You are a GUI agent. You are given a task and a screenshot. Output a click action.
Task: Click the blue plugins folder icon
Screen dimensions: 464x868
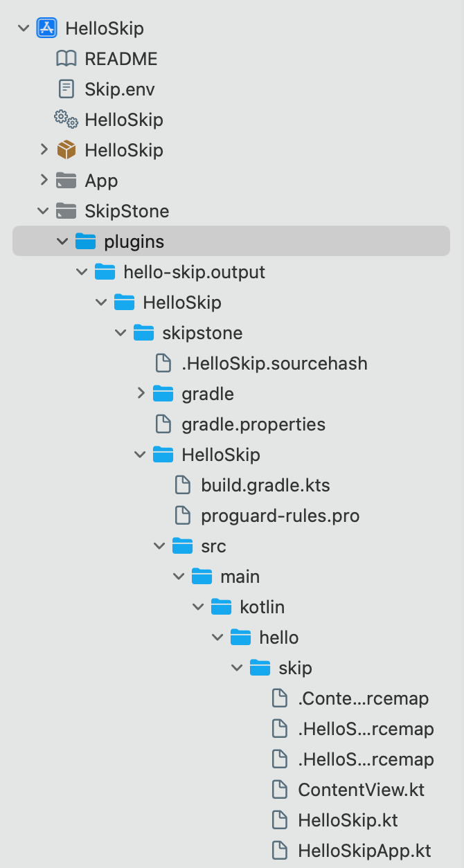[86, 242]
